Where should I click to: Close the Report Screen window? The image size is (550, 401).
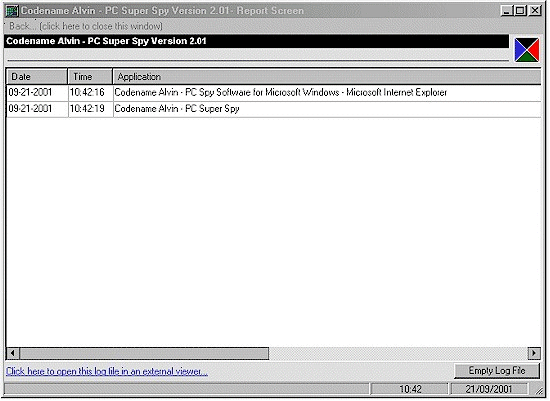click(535, 11)
